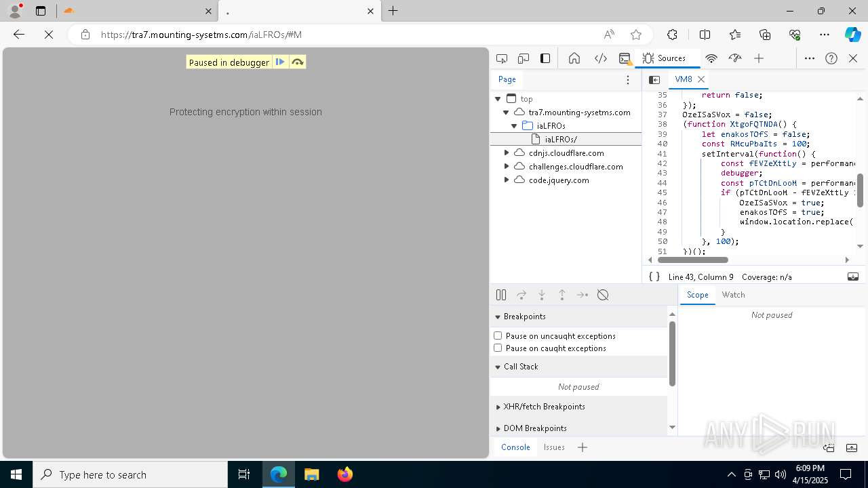Add this page to favorites star
This screenshot has height=488, width=868.
point(635,35)
